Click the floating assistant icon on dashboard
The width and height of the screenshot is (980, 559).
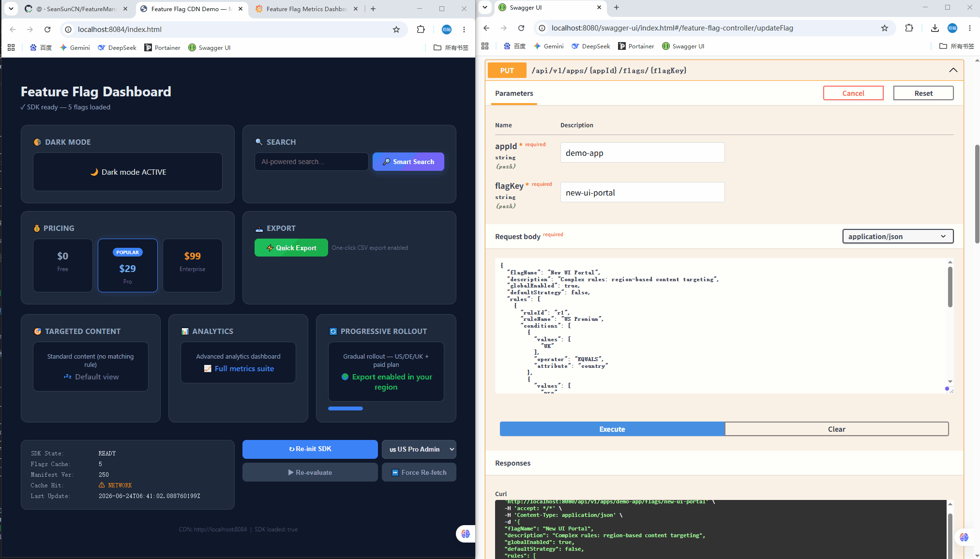466,533
